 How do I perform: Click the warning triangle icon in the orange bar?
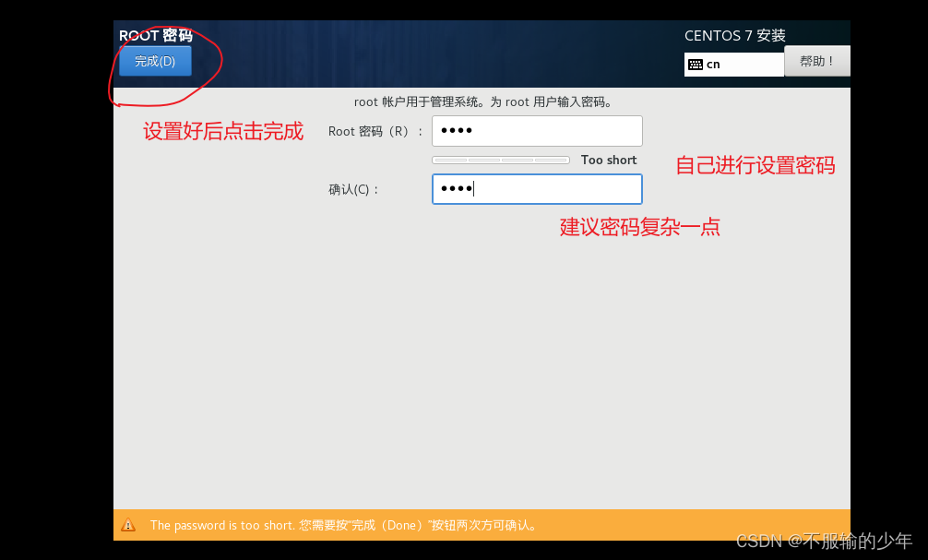[128, 525]
